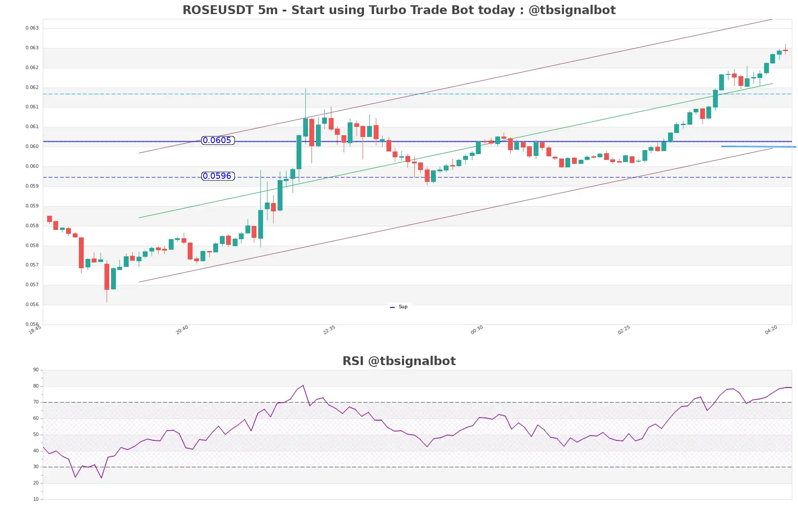Click the RSI axis value 20
Image resolution: width=798 pixels, height=532 pixels.
pyautogui.click(x=36, y=483)
